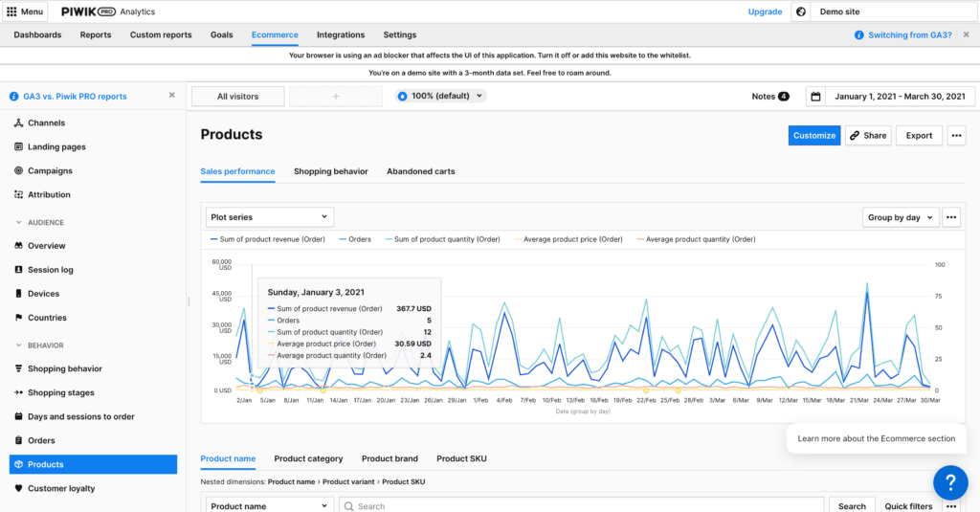Toggle Orders series in chart legend
Viewport: 980px width, 512px height.
(354, 239)
